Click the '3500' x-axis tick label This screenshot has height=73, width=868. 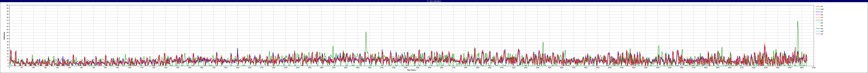430,68
